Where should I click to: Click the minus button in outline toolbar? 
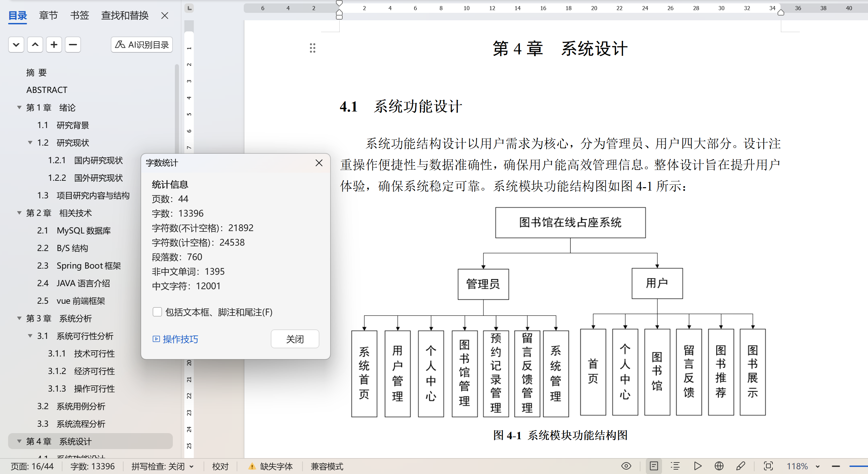tap(73, 45)
